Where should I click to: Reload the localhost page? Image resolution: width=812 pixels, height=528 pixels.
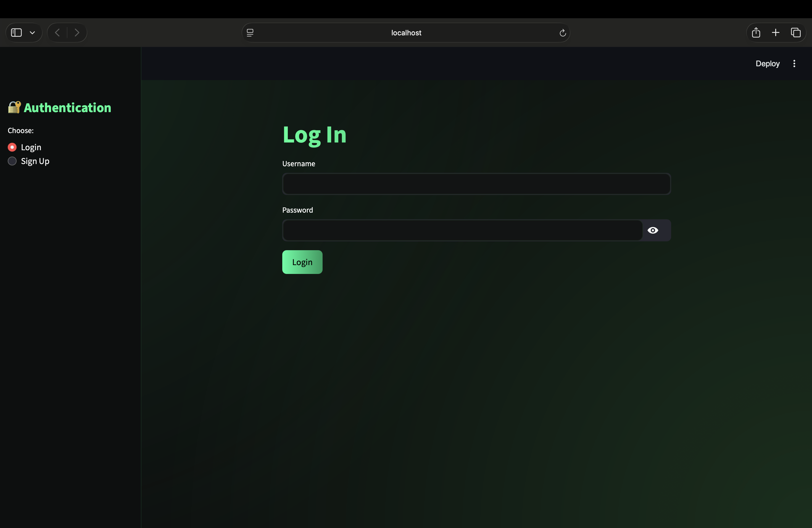point(563,33)
